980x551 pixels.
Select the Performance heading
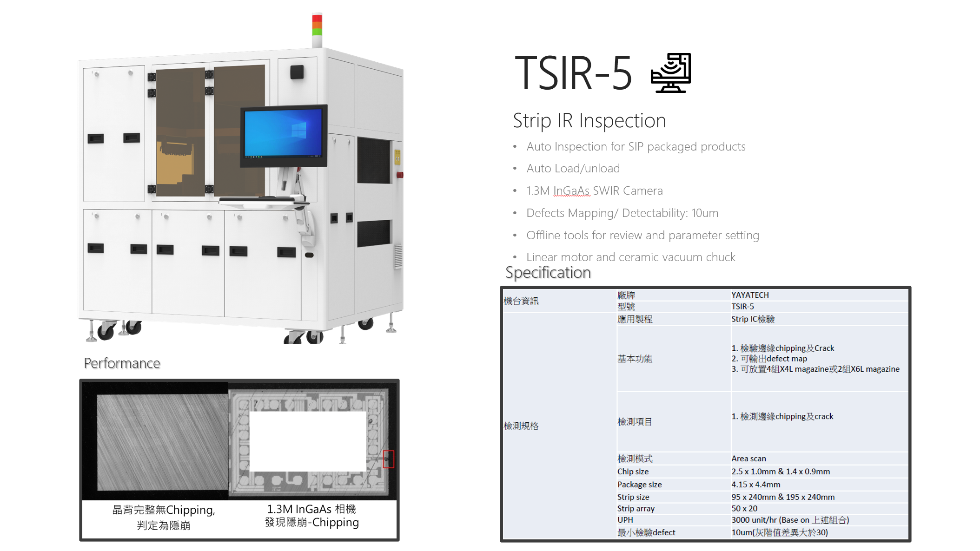click(122, 363)
